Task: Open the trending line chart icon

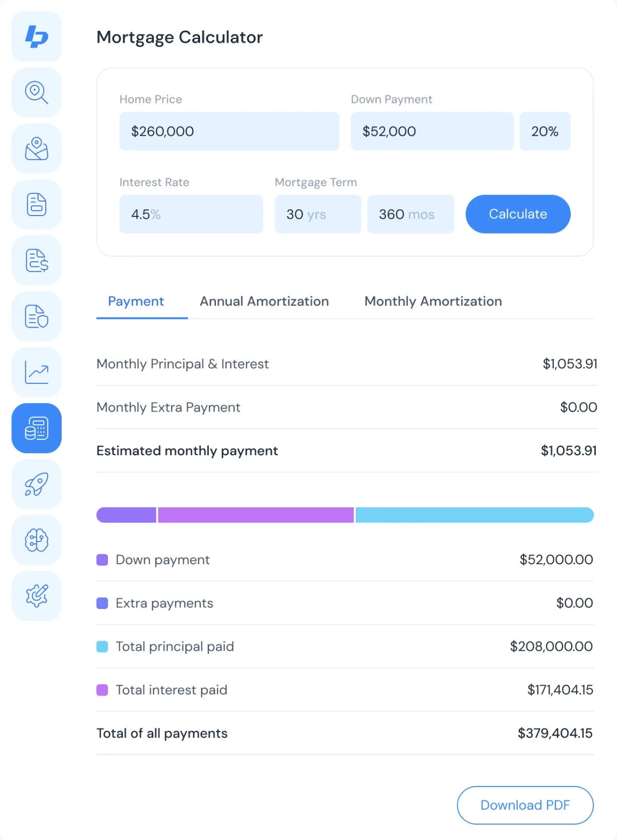Action: [x=37, y=372]
